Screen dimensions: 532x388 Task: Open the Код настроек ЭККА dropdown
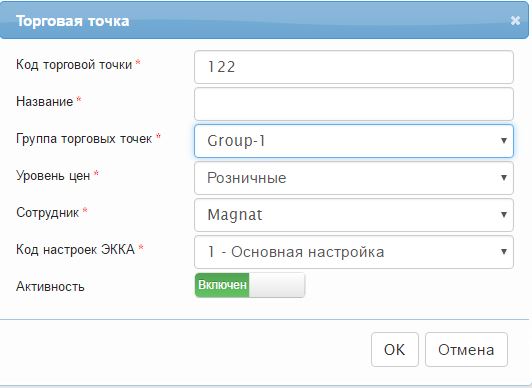pyautogui.click(x=354, y=252)
